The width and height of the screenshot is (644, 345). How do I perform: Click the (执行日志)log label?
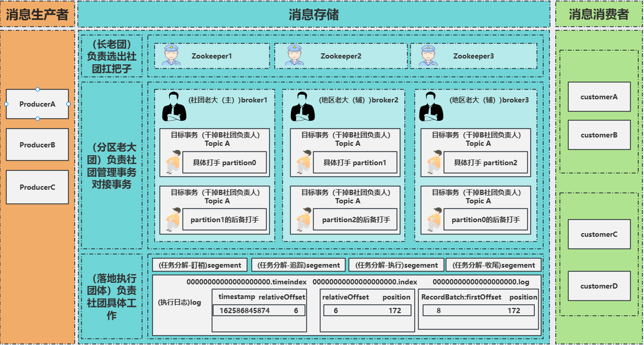pyautogui.click(x=180, y=302)
